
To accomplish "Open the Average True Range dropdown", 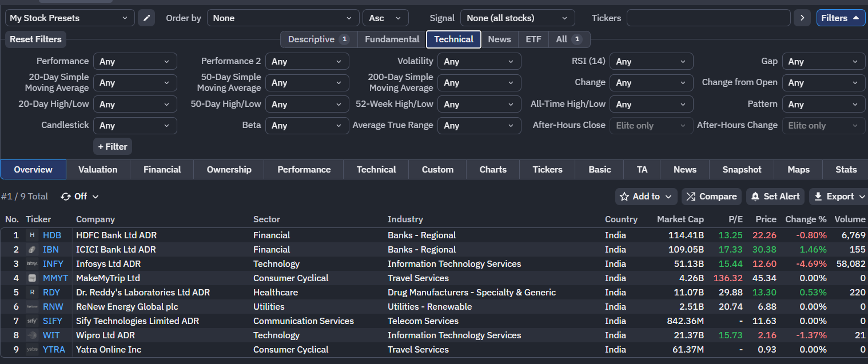I will [x=479, y=125].
